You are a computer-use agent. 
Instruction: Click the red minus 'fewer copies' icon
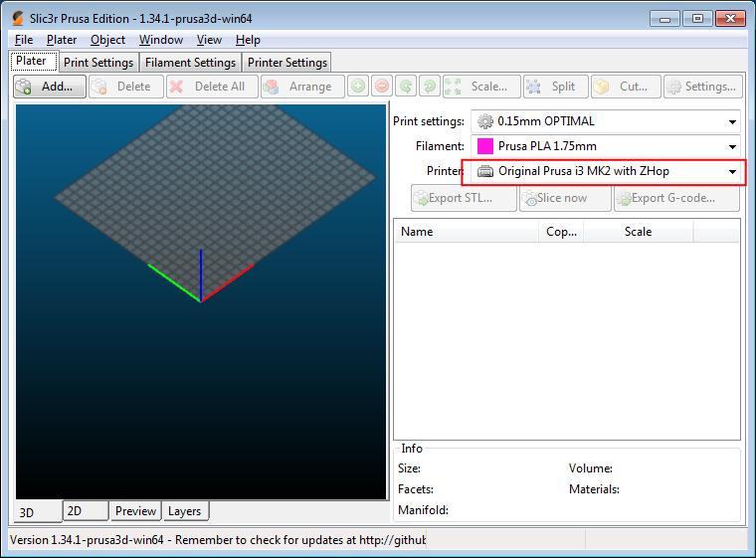point(382,87)
